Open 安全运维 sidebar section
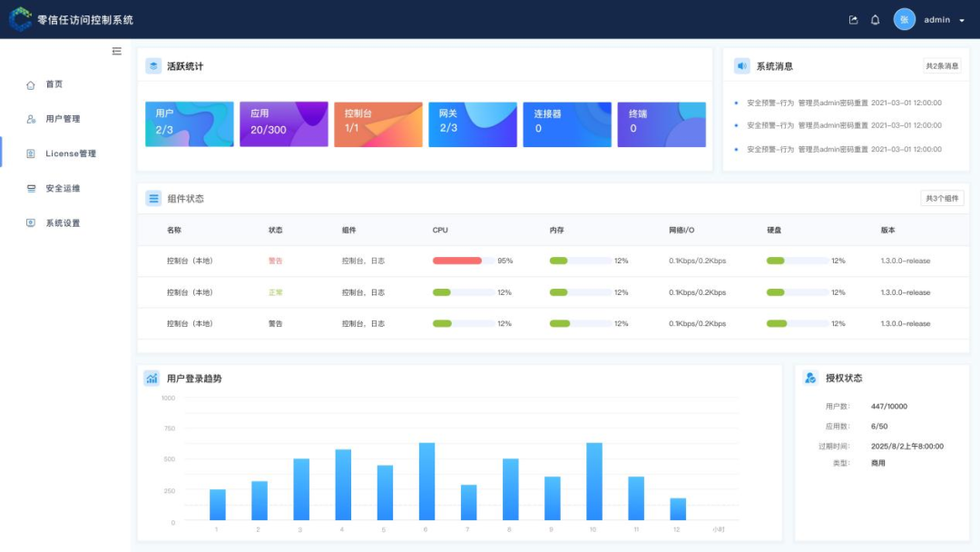Screen dimensions: 980x552 click(63, 189)
